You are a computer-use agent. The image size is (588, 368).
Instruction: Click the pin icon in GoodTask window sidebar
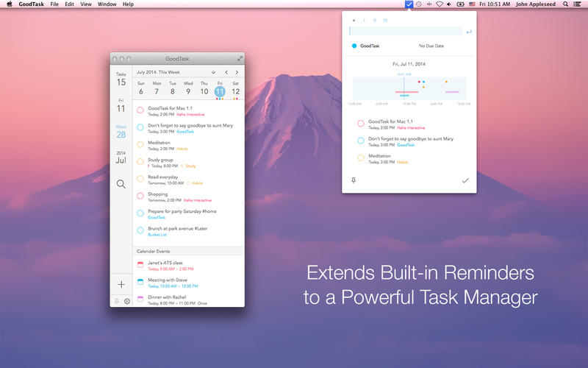coord(117,301)
